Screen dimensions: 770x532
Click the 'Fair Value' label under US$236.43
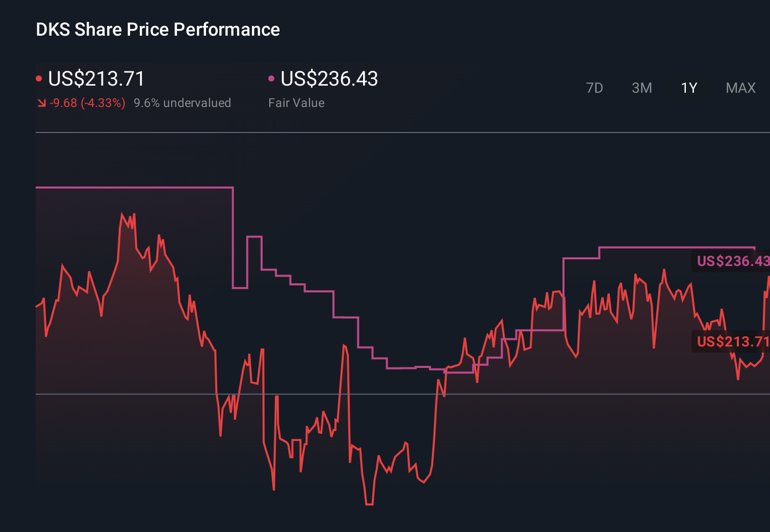296,102
